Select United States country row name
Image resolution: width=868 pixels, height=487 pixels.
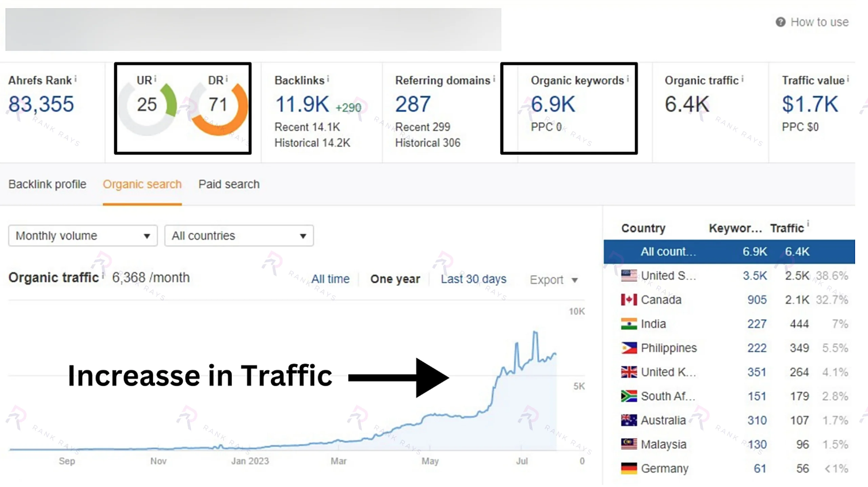[668, 276]
